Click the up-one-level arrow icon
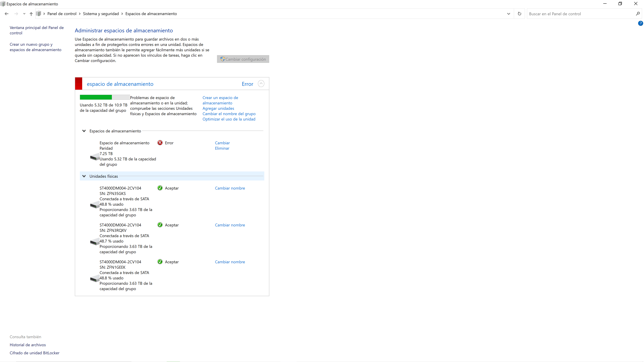Screen dimensions: 644x362 31,14
